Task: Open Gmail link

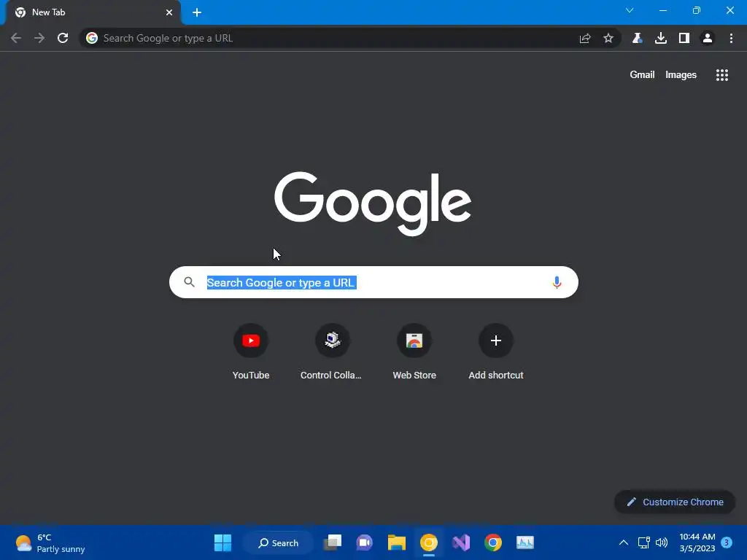Action: pos(642,75)
